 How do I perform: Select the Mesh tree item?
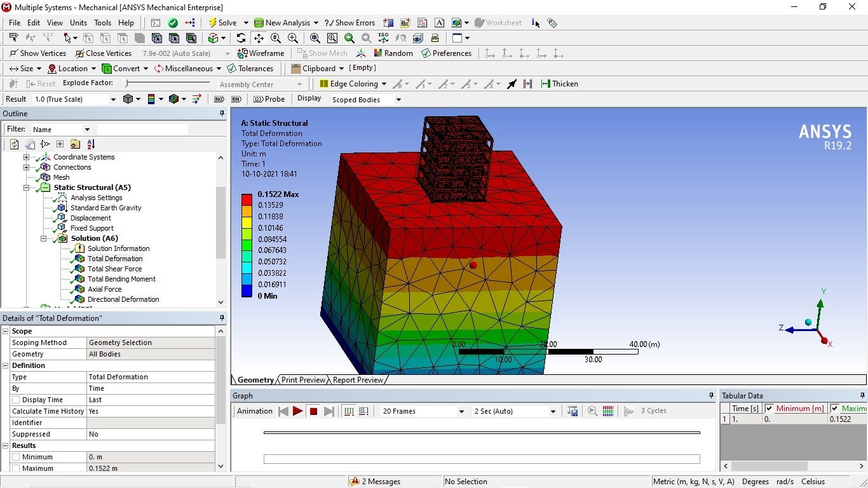pyautogui.click(x=61, y=177)
